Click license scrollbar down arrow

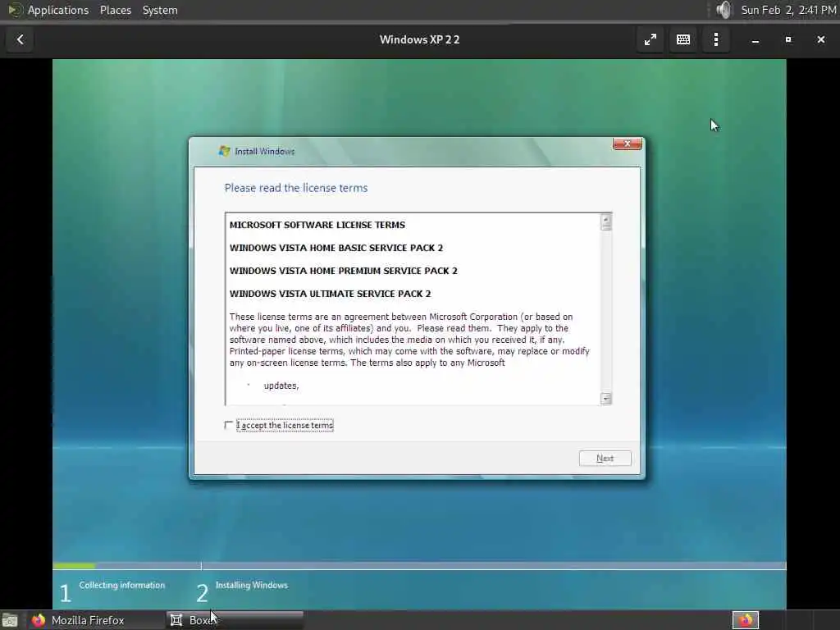(606, 398)
